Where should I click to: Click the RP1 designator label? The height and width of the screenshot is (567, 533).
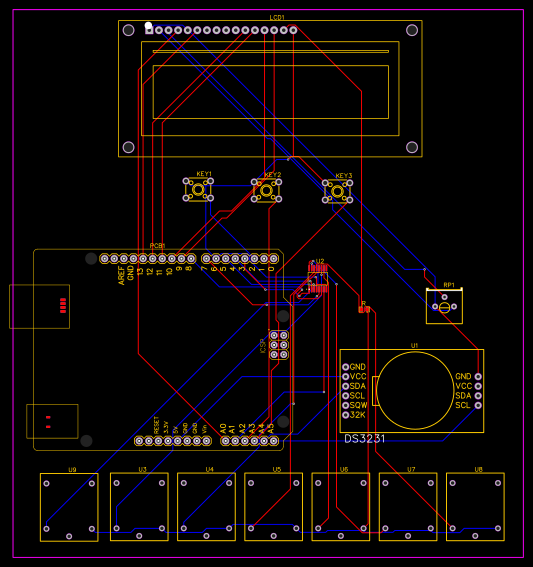tap(449, 285)
